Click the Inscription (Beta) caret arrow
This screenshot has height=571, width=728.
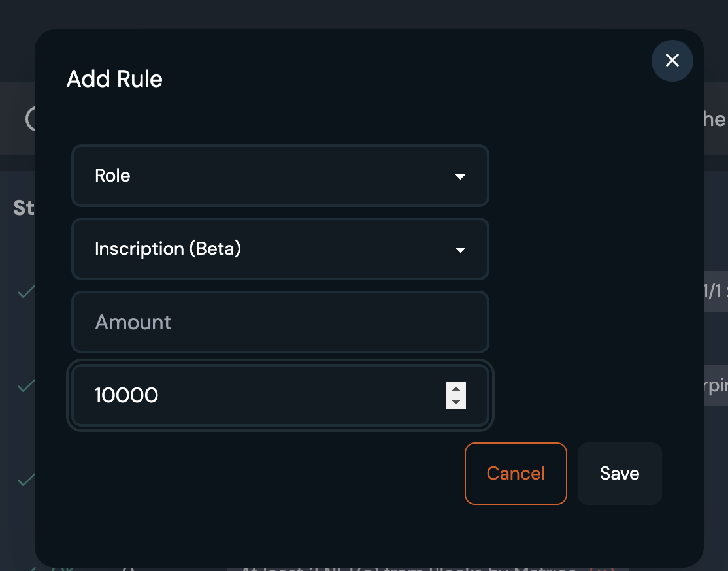pyautogui.click(x=460, y=250)
